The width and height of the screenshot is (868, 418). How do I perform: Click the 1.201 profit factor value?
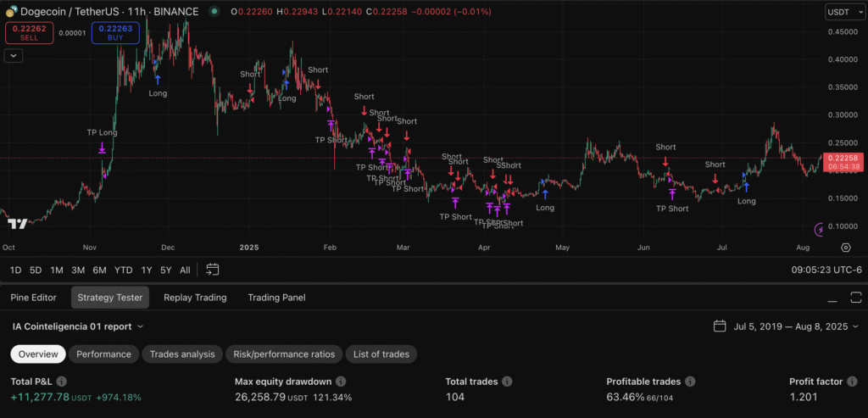coord(804,397)
